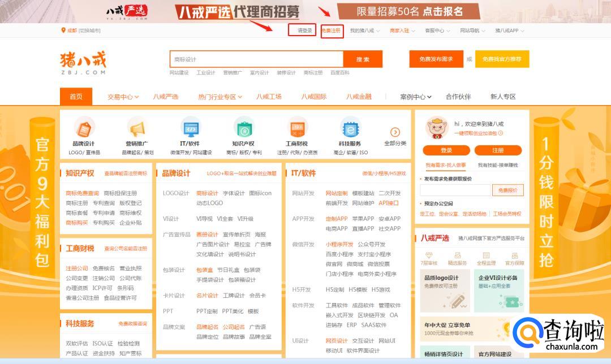Click the 精选服务 icon
This screenshot has height=364, width=611.
click(458, 255)
